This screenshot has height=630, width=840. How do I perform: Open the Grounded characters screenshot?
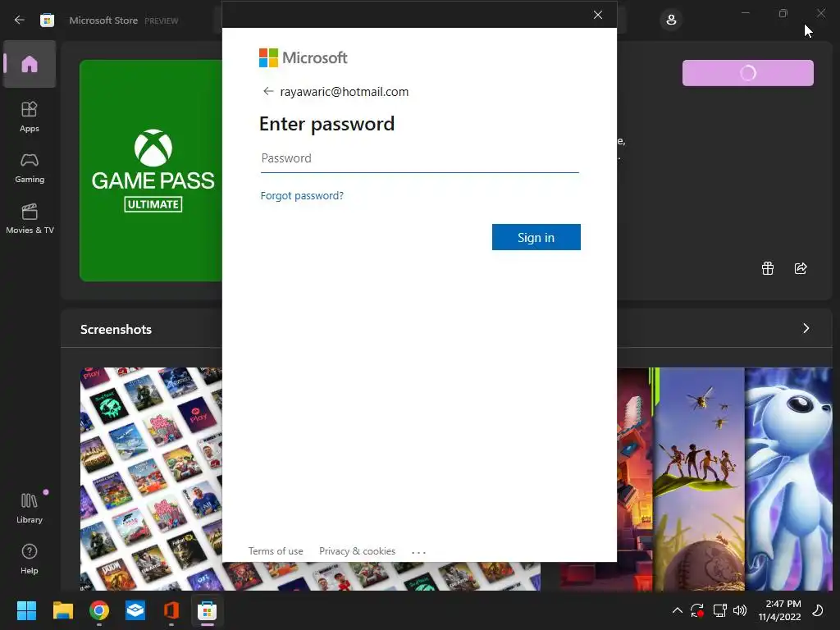click(699, 478)
